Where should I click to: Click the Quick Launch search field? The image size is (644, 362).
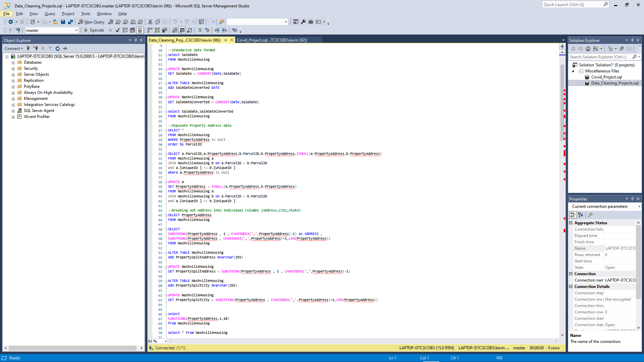coord(572,5)
